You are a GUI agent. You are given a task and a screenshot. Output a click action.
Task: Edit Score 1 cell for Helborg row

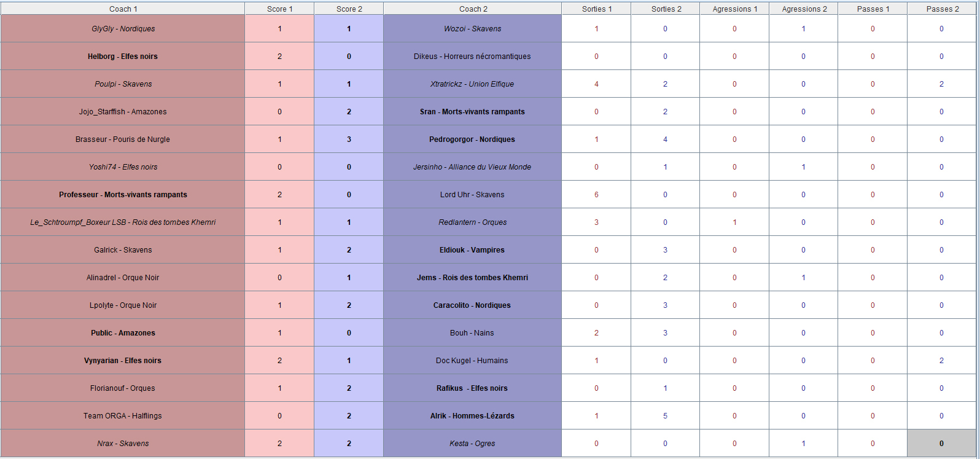tap(279, 57)
